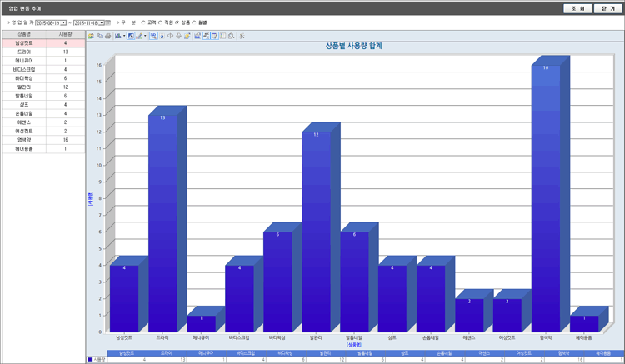Click the copy chart icon in toolbar
625x364 pixels.
click(x=99, y=36)
